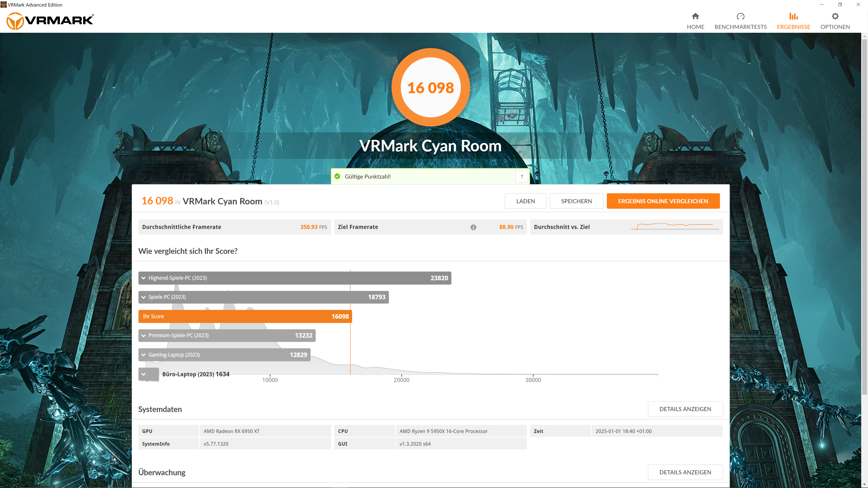The height and width of the screenshot is (488, 868).
Task: Show Systemdaten details with DETAILS ANZEIGEN
Action: pos(685,409)
